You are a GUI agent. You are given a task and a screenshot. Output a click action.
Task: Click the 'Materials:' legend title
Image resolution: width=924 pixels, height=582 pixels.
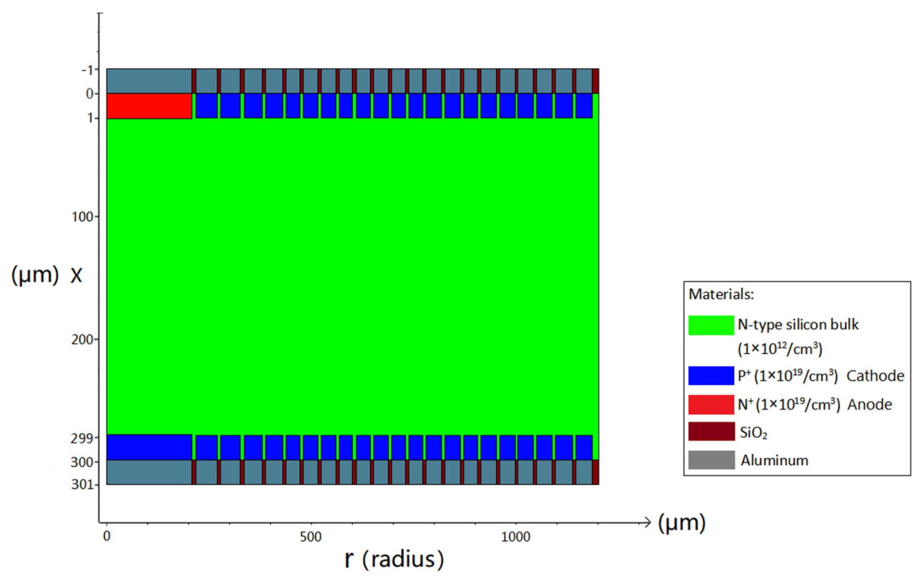point(721,294)
